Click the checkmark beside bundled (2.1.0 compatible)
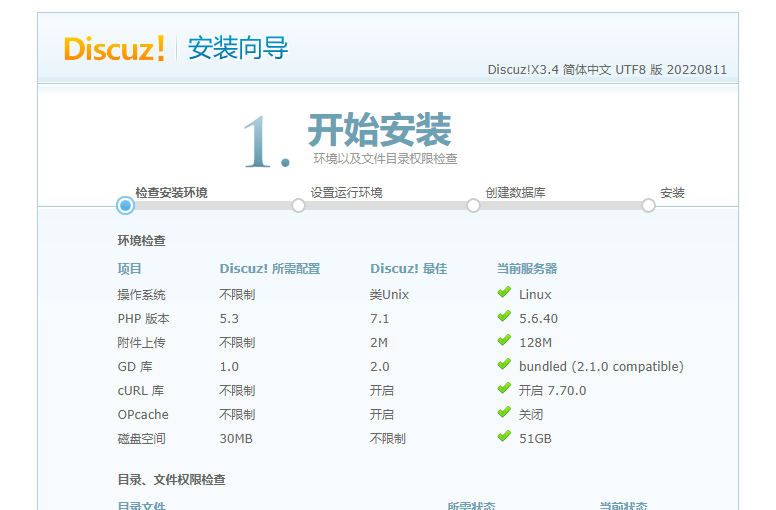This screenshot has width=776, height=510. coord(504,365)
